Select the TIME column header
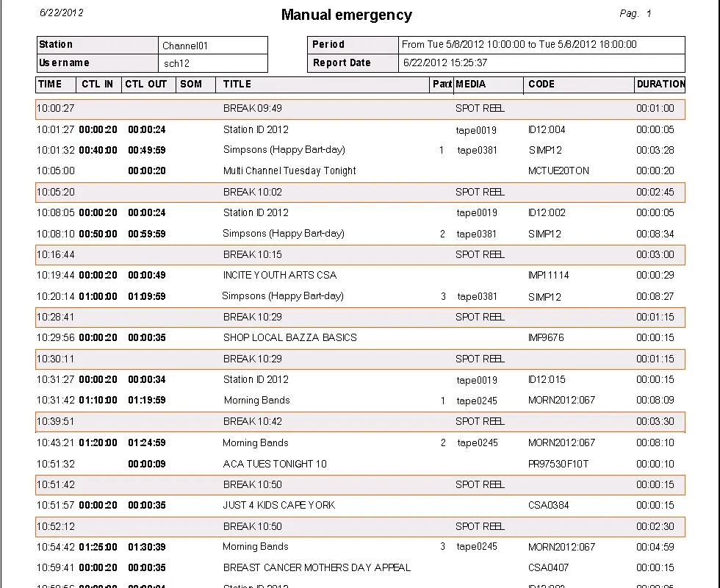 tap(50, 84)
